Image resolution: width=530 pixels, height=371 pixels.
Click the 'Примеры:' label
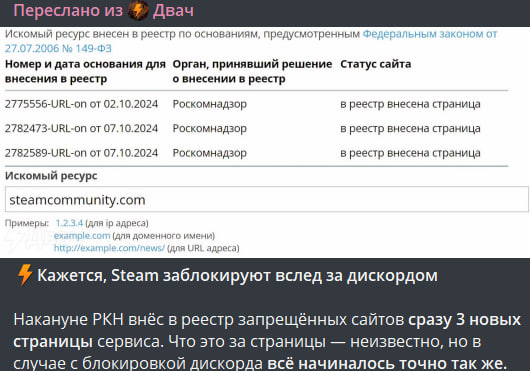tap(27, 223)
